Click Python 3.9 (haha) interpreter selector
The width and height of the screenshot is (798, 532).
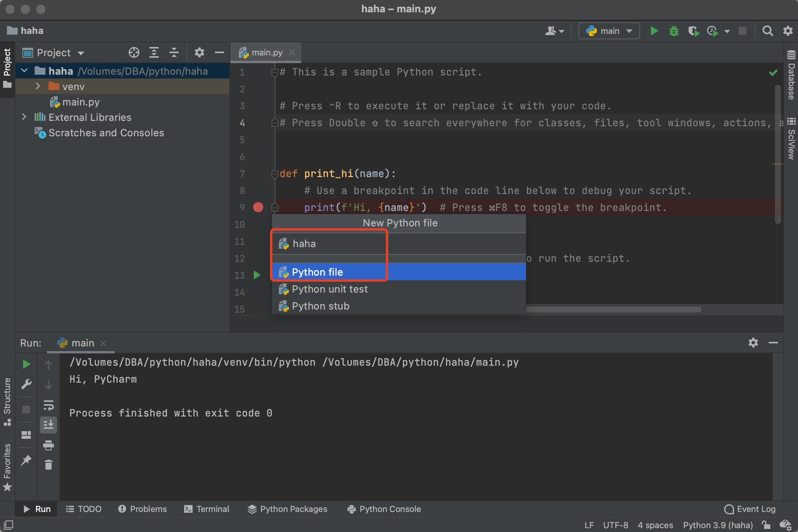pyautogui.click(x=718, y=525)
